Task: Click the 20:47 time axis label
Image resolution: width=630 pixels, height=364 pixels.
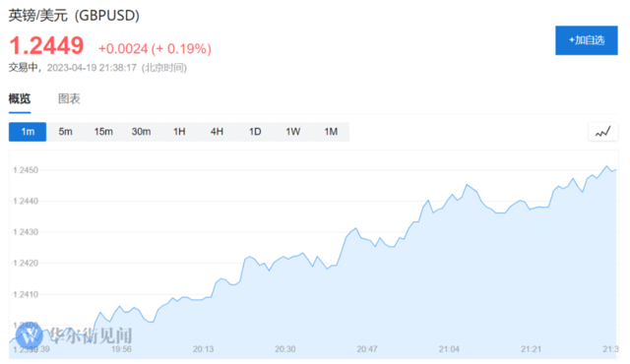Action: pyautogui.click(x=367, y=349)
